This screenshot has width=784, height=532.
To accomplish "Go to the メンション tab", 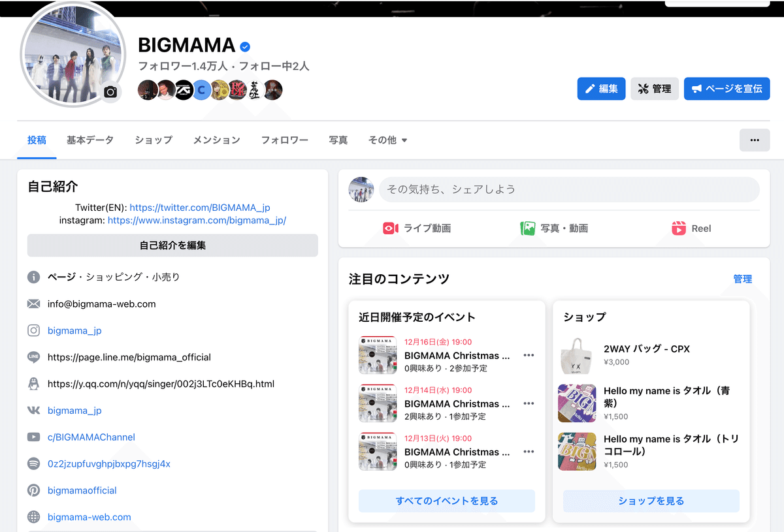I will pyautogui.click(x=217, y=140).
